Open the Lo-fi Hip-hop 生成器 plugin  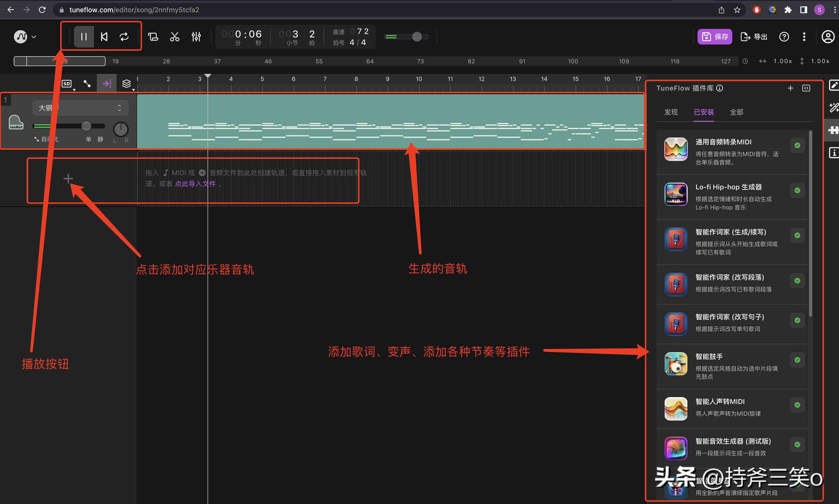732,197
